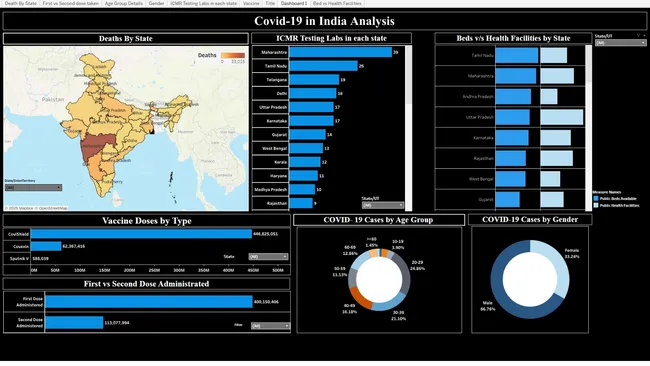Viewport: 650px width, 366px height.
Task: Click the '60-69' age group label
Action: click(350, 247)
